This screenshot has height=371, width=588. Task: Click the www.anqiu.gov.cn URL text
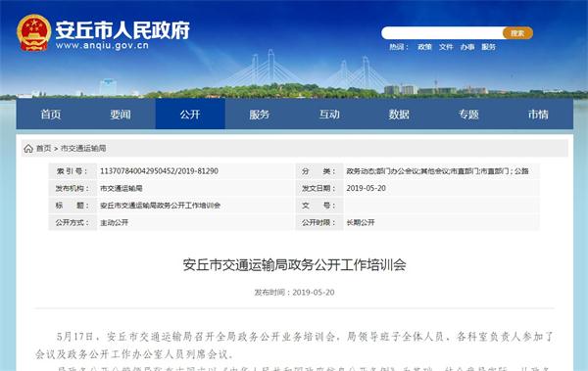click(102, 46)
